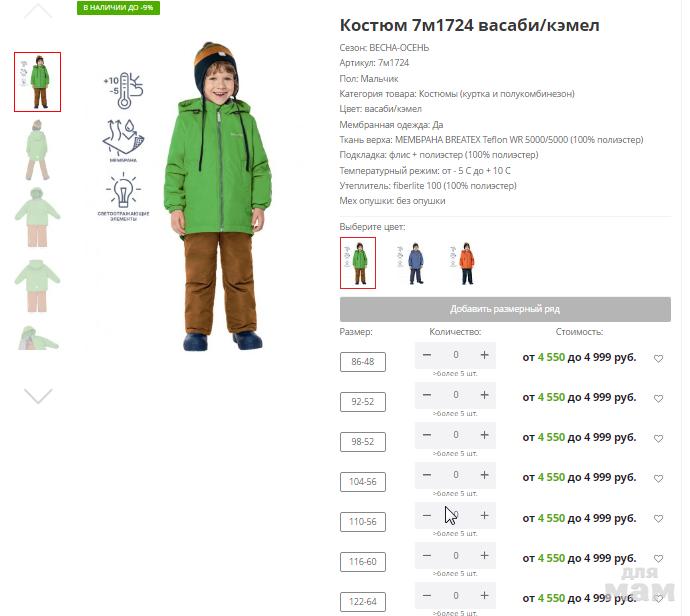
Task: Click heart icon for size 116-60
Action: [x=658, y=558]
